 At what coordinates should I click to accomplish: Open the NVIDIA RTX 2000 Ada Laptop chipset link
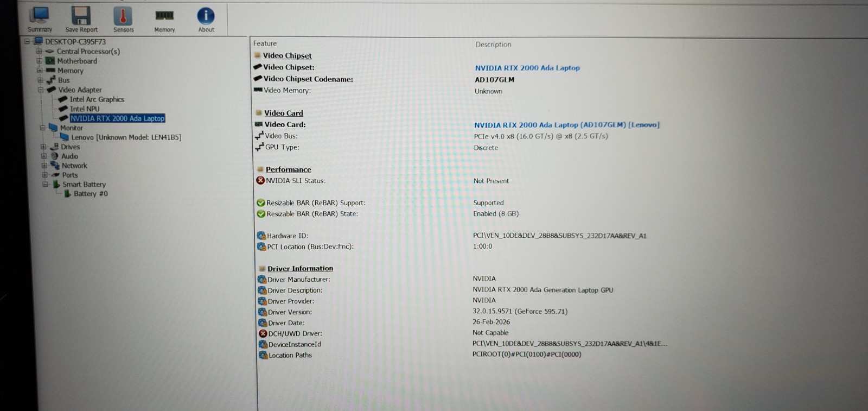[527, 68]
